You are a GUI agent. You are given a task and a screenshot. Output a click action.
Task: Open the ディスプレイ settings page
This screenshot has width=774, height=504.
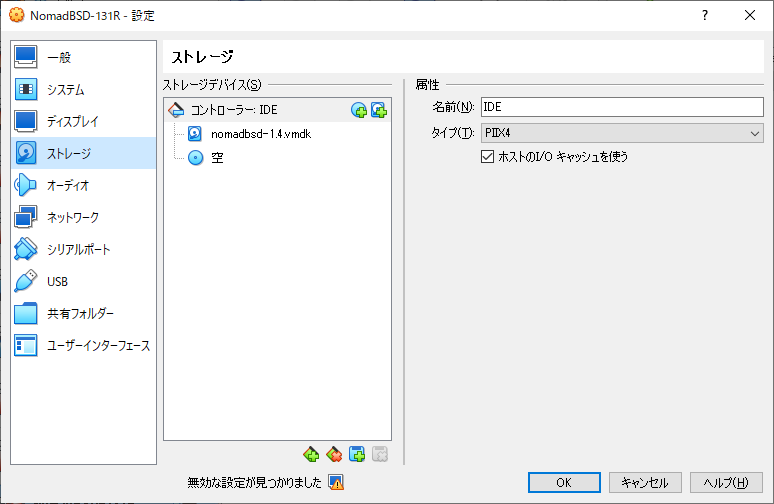83,121
